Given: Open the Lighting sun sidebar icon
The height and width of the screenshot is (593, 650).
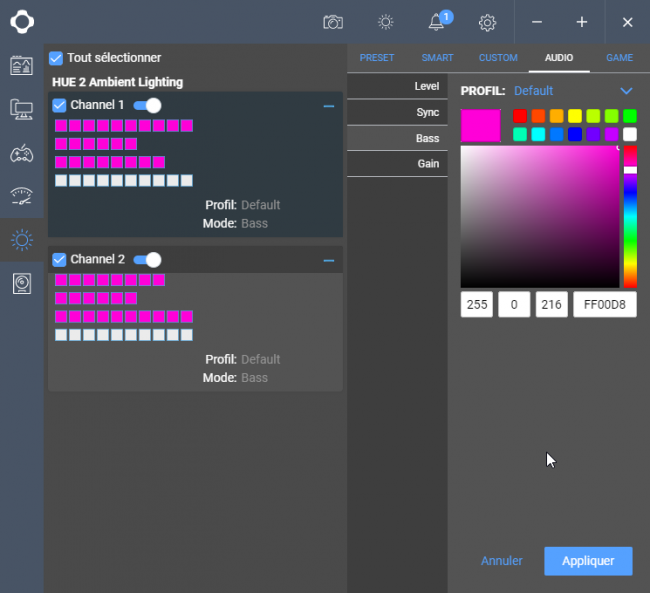Looking at the screenshot, I should 22,240.
